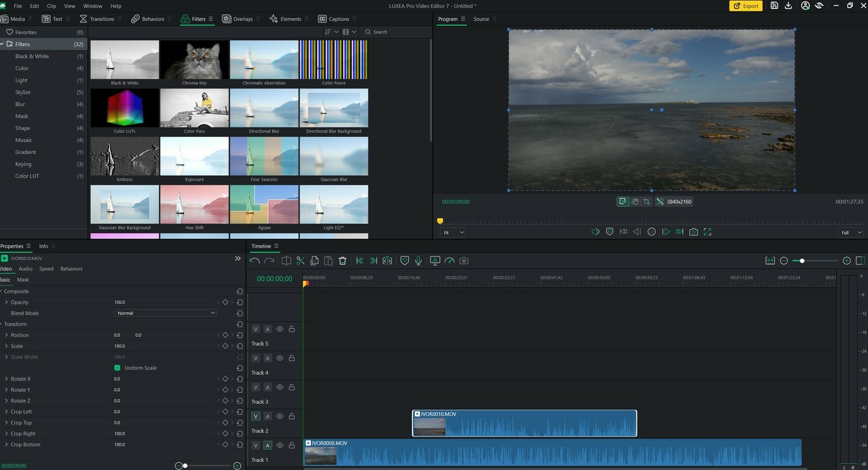The height and width of the screenshot is (470, 868).
Task: Lock Track 1 with its padlock icon
Action: 292,445
